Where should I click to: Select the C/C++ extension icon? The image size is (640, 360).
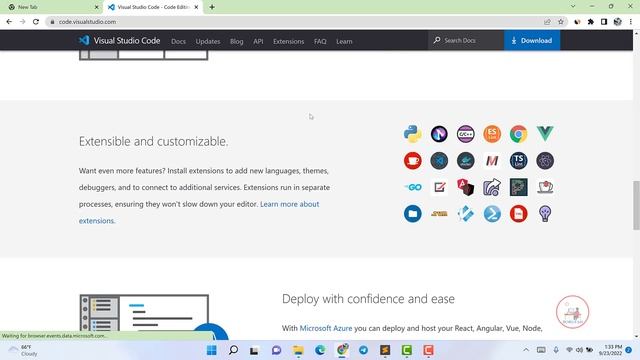[465, 134]
